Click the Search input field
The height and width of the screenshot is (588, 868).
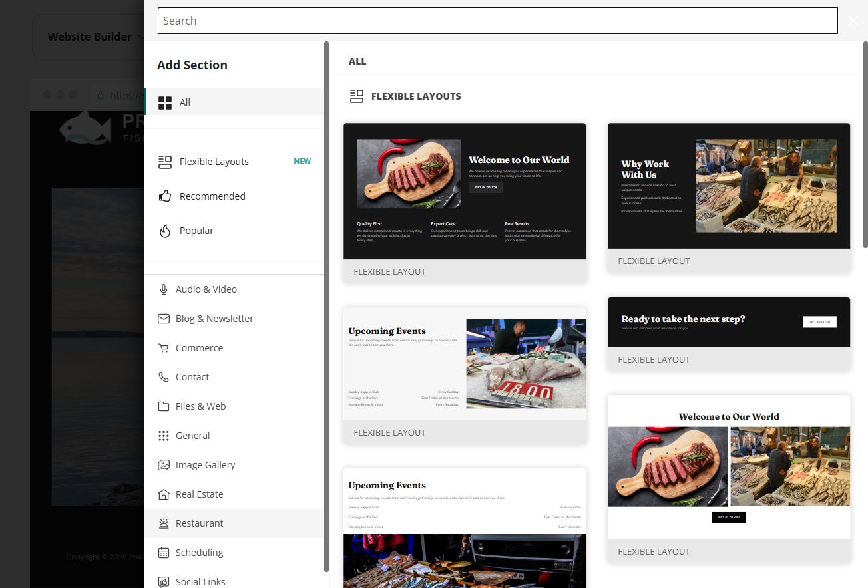click(497, 21)
